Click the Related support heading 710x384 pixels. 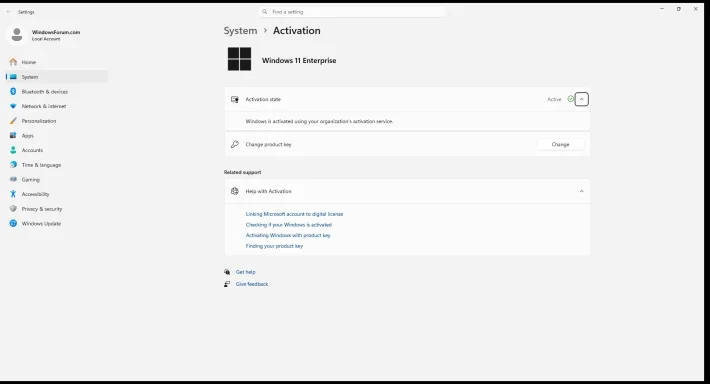pos(242,172)
